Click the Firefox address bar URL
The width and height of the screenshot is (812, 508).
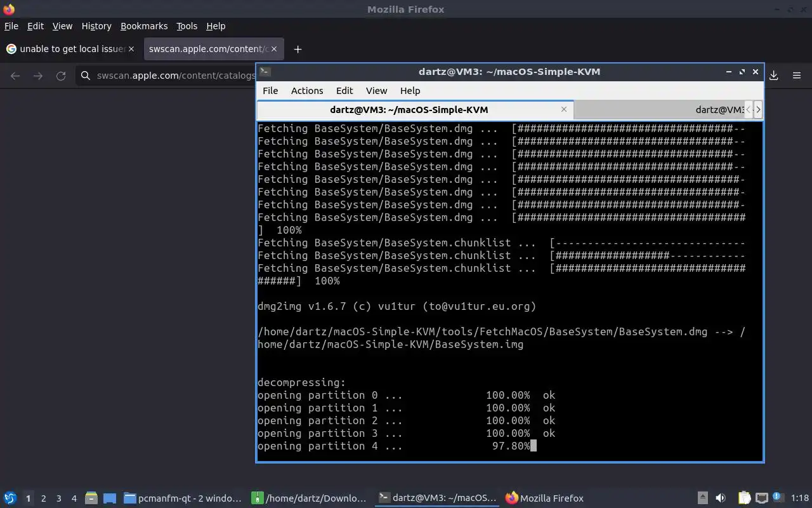pos(176,76)
